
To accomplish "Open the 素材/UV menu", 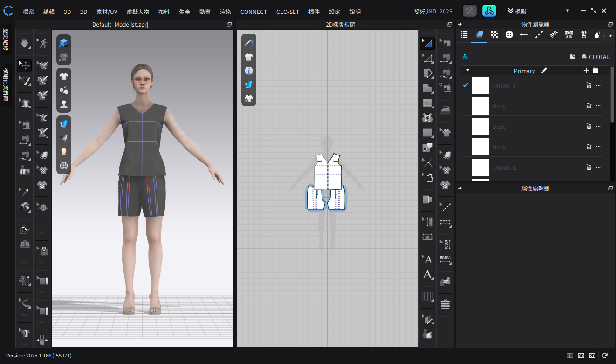I will (x=107, y=12).
